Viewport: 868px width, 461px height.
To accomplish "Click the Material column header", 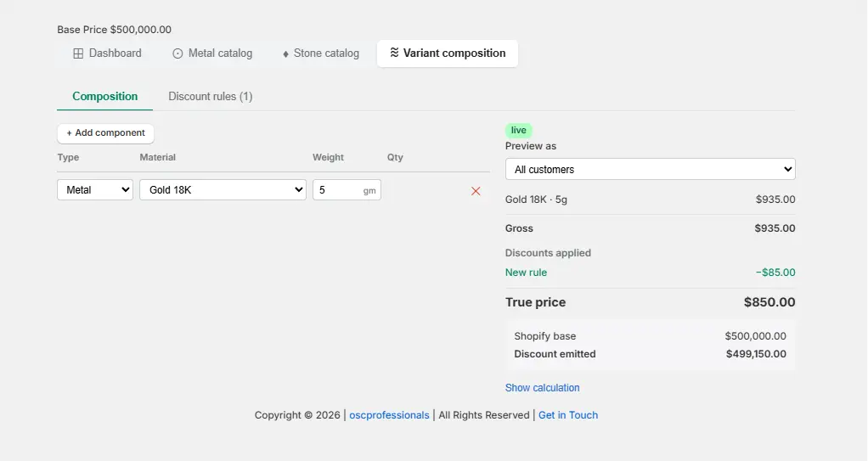I will pos(158,157).
